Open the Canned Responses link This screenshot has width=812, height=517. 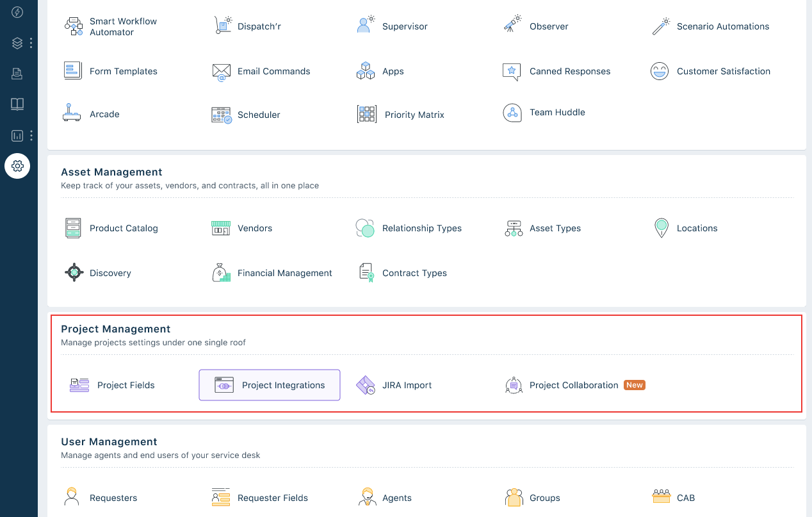(570, 71)
